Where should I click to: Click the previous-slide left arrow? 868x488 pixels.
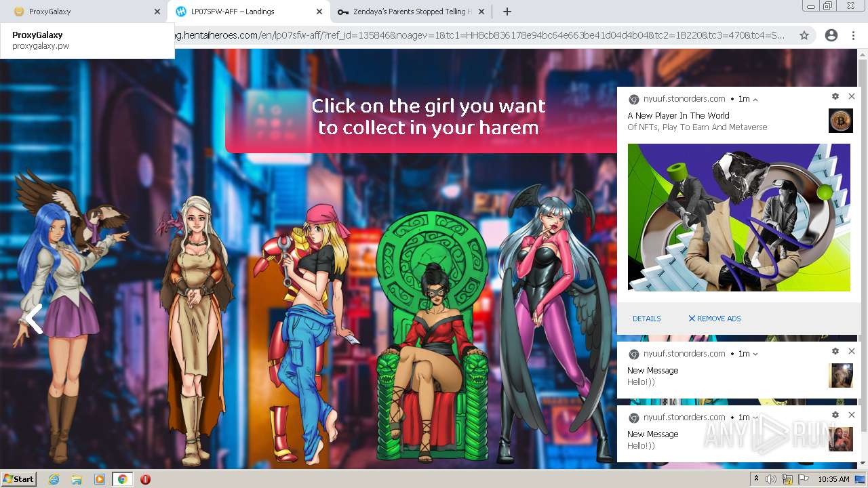click(33, 319)
